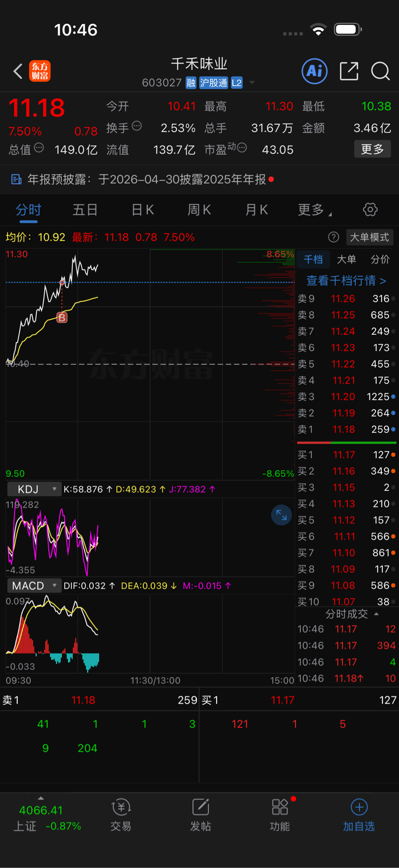The image size is (399, 868).
Task: Open the 年报预披露 announcement banner
Action: 199,179
